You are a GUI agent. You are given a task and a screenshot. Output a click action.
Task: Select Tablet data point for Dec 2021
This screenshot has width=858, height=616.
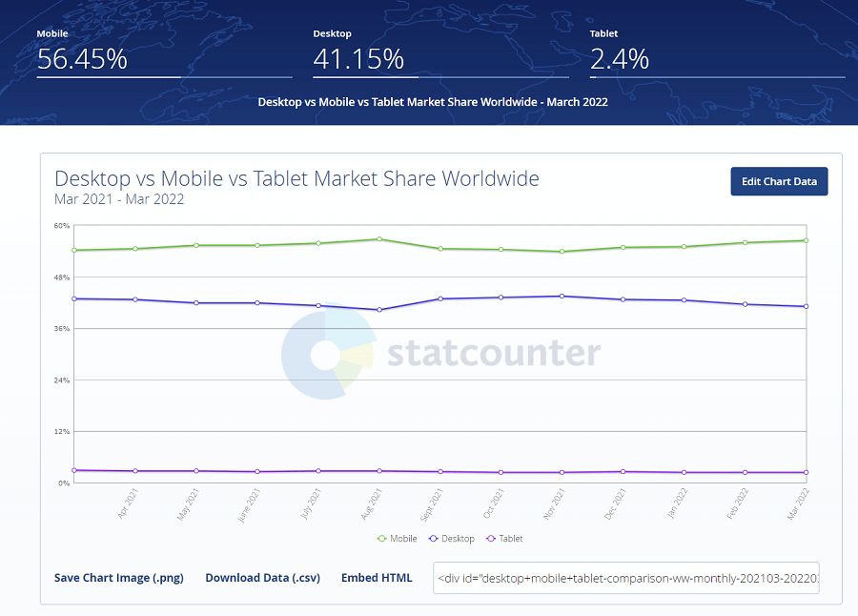(x=623, y=471)
